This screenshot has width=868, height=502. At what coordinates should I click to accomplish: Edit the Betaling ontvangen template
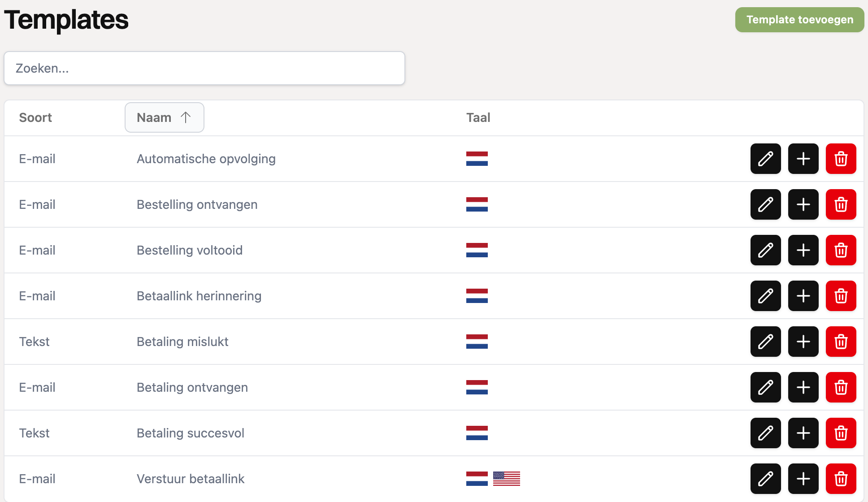[x=766, y=387]
